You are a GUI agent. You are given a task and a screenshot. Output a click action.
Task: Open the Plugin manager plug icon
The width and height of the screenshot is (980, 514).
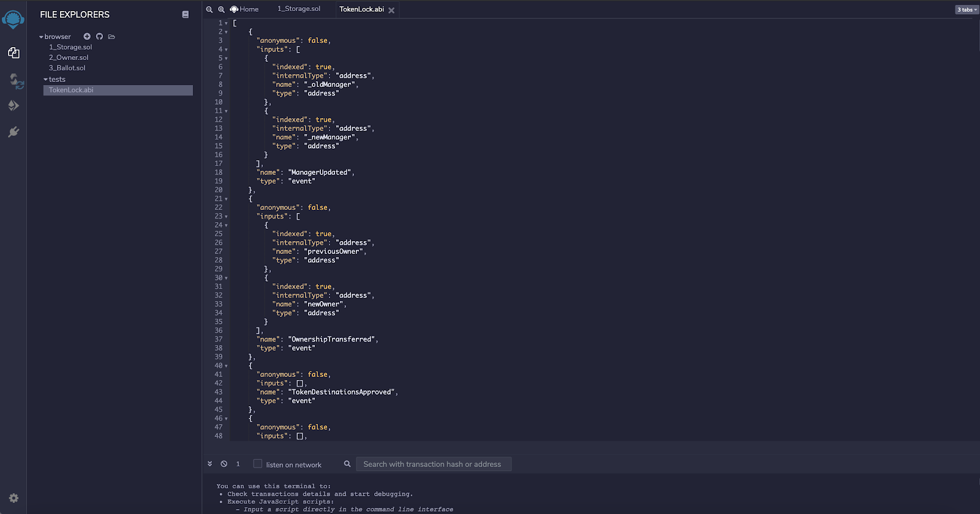[x=13, y=132]
